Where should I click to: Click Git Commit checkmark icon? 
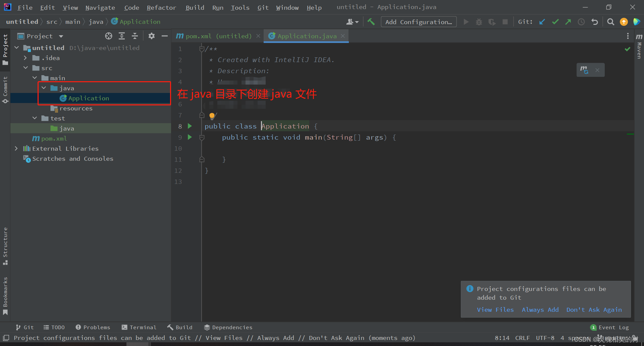[x=555, y=22]
